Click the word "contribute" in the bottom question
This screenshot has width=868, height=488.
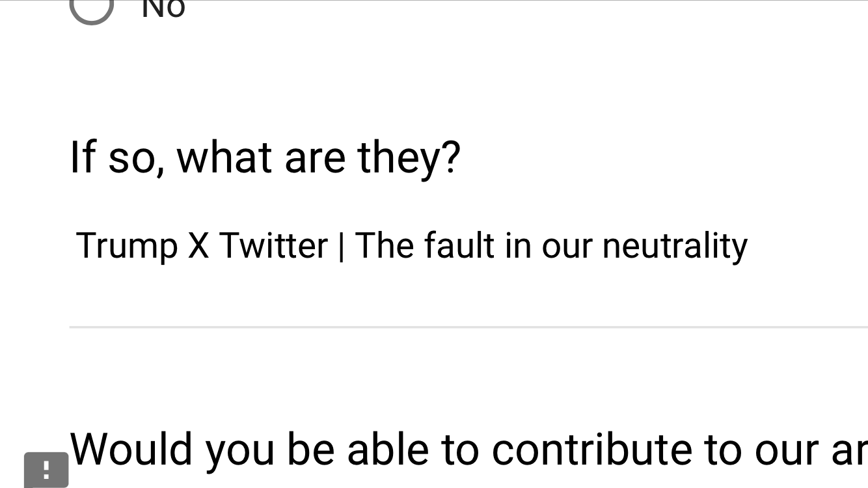[x=590, y=449]
